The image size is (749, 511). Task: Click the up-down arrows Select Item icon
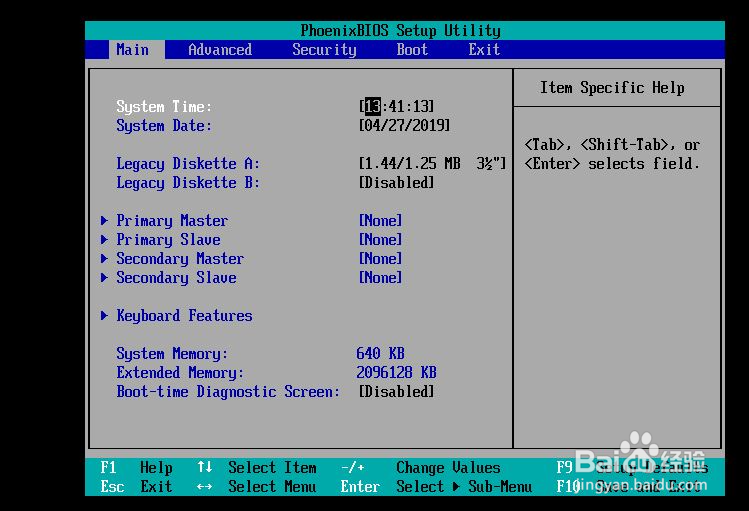click(x=204, y=467)
